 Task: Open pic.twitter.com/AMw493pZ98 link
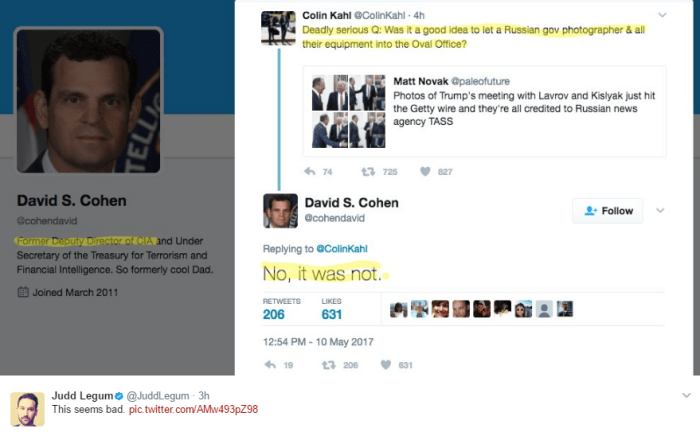[193, 409]
